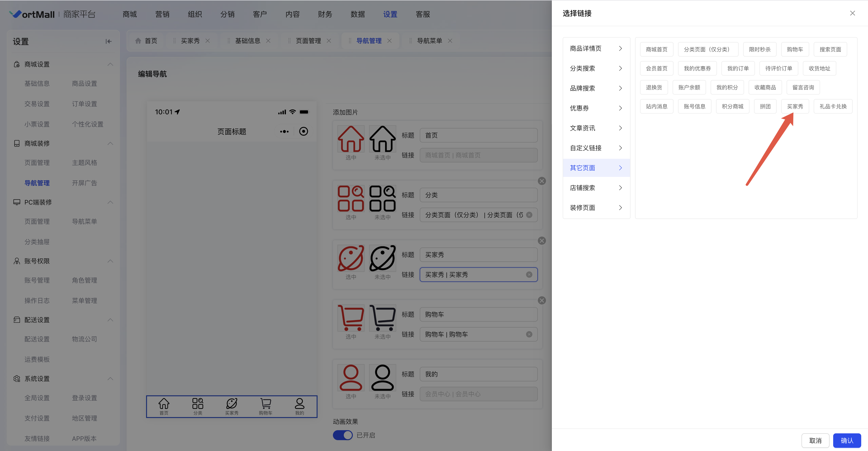The height and width of the screenshot is (451, 868).
Task: Open the 优惠券 link category
Action: coord(596,108)
